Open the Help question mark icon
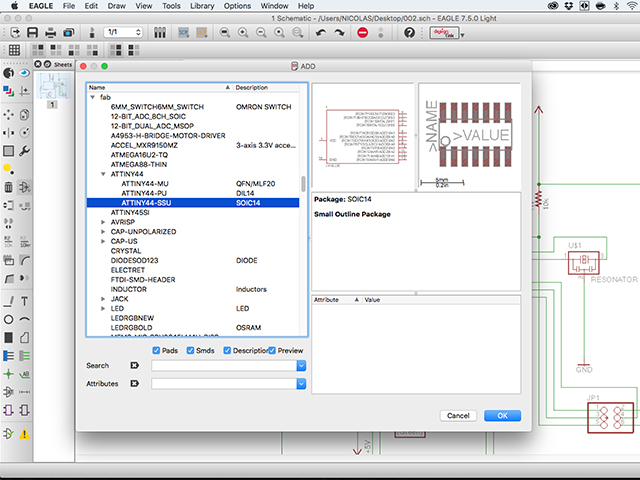Viewport: 640px width, 480px height. tap(409, 33)
